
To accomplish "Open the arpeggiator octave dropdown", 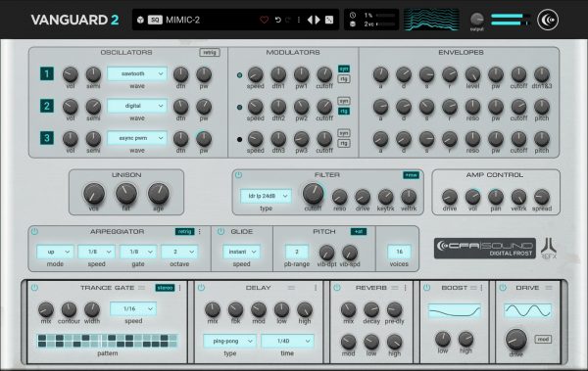I will click(x=179, y=252).
